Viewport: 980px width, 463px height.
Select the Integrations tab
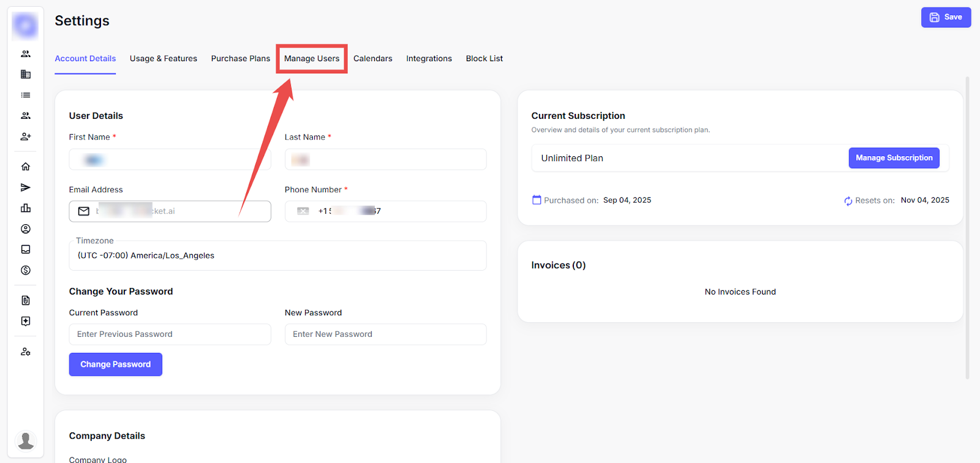tap(429, 59)
